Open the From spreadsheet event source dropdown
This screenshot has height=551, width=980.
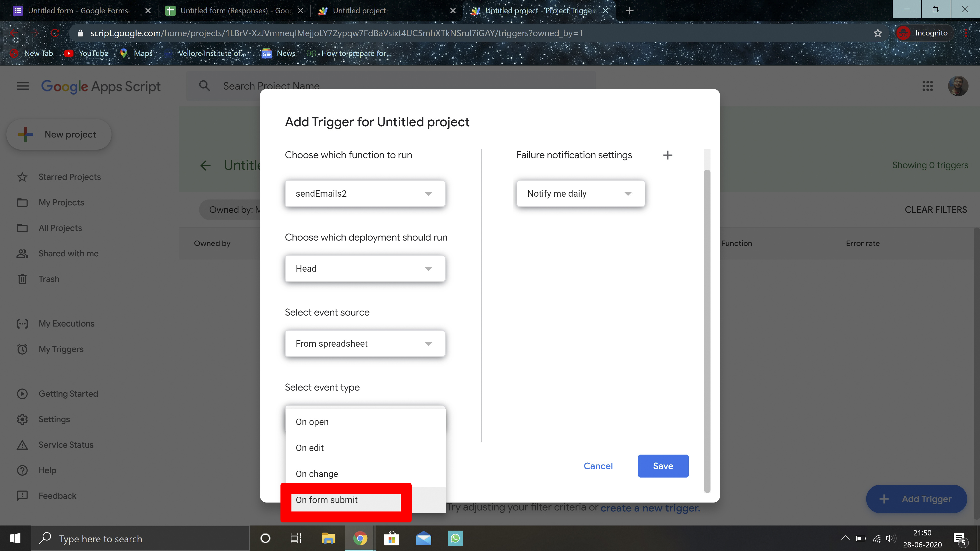(364, 343)
